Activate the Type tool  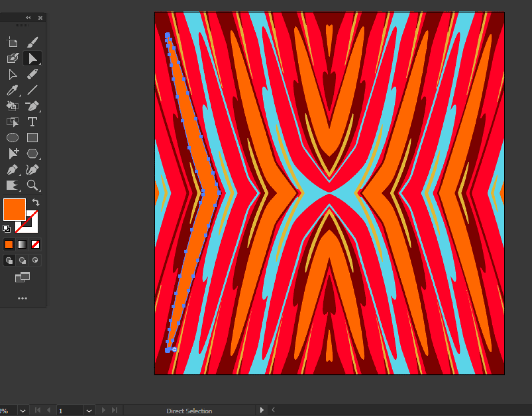[32, 122]
